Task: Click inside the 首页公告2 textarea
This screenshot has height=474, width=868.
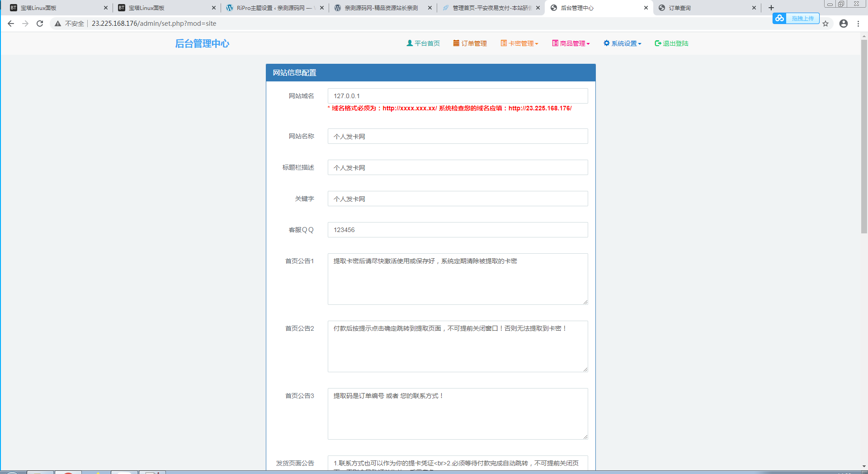Action: pos(458,346)
